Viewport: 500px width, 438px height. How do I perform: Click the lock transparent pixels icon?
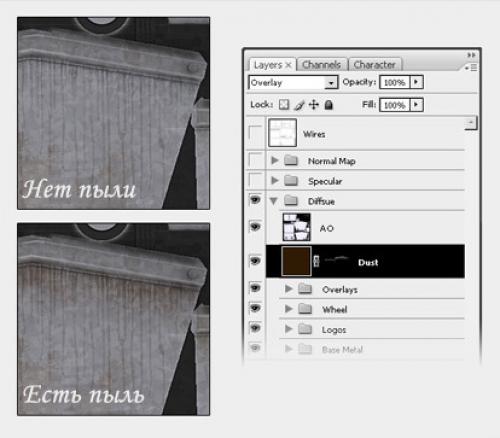click(284, 105)
